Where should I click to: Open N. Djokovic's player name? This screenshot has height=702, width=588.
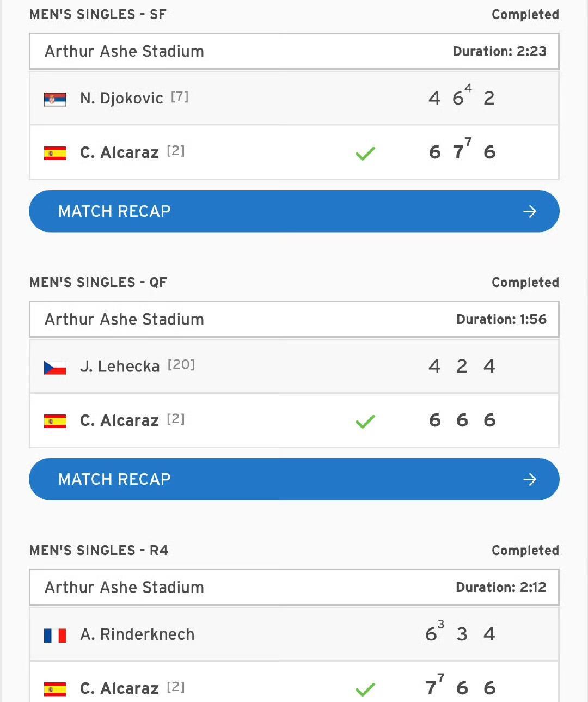click(121, 99)
